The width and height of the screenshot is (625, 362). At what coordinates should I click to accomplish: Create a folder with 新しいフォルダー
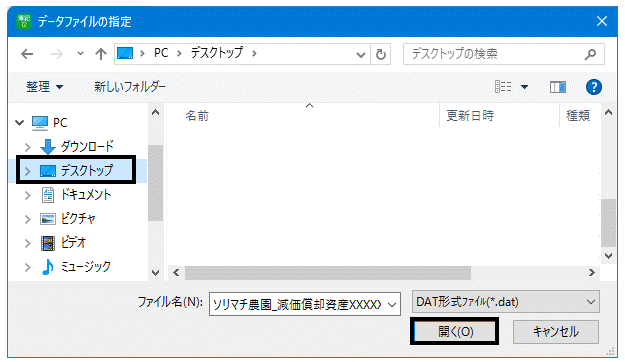pos(130,87)
